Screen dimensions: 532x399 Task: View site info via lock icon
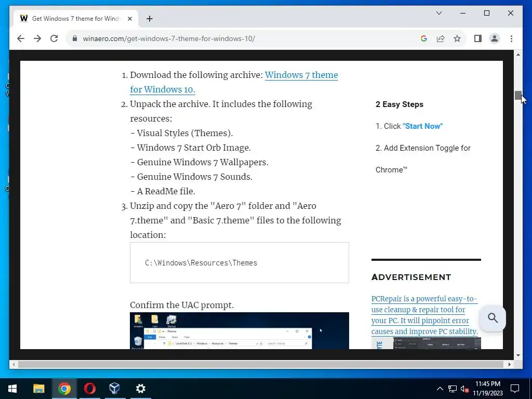[x=75, y=38]
